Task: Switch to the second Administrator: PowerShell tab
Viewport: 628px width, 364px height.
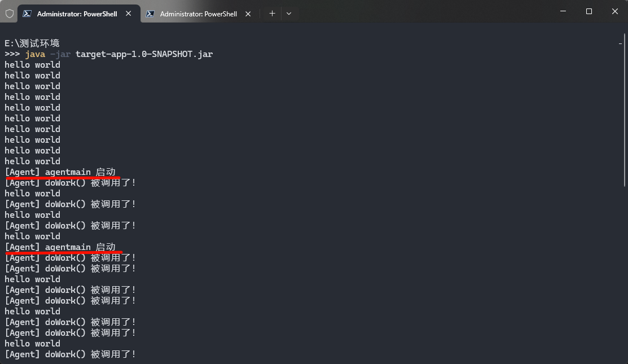Action: click(199, 14)
